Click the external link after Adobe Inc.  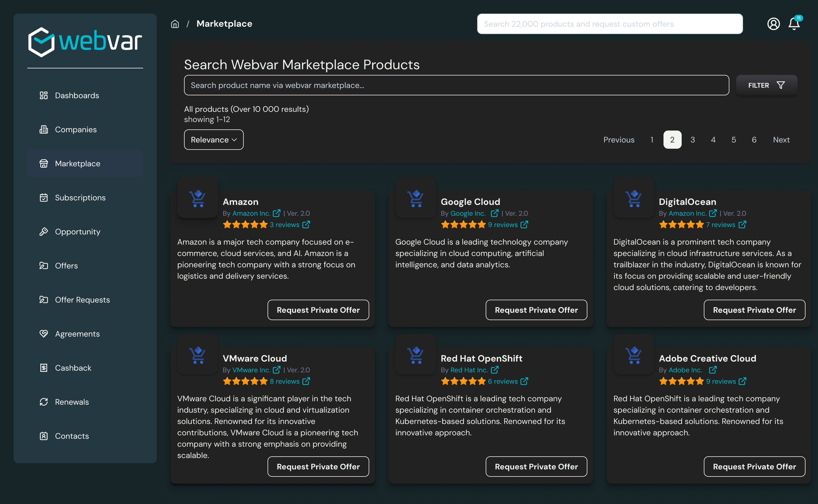[x=713, y=370]
